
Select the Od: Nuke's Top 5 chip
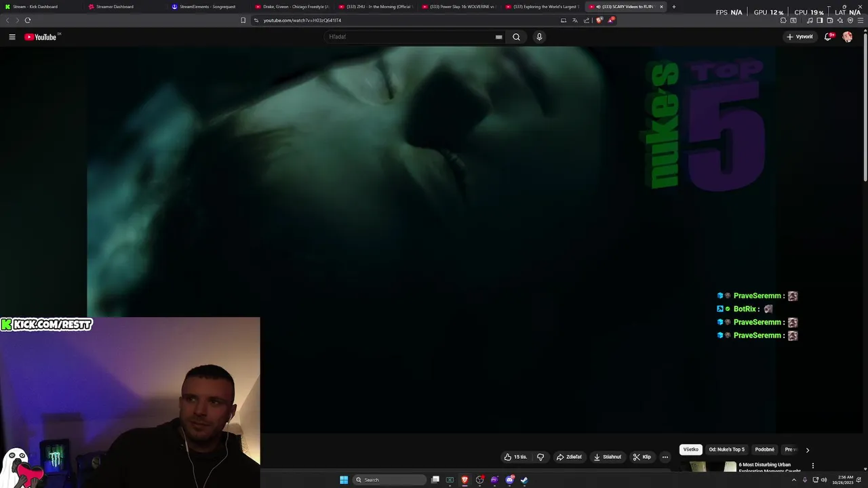(727, 449)
